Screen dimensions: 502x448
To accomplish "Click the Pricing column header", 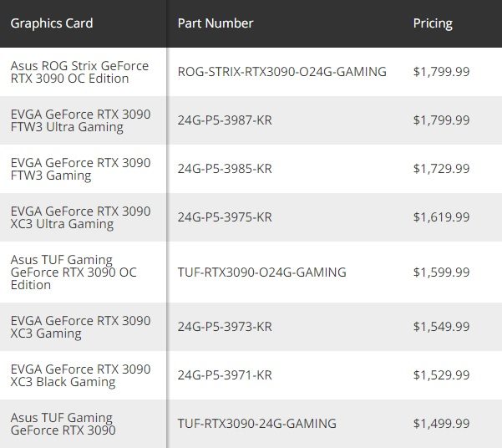I will pyautogui.click(x=433, y=23).
